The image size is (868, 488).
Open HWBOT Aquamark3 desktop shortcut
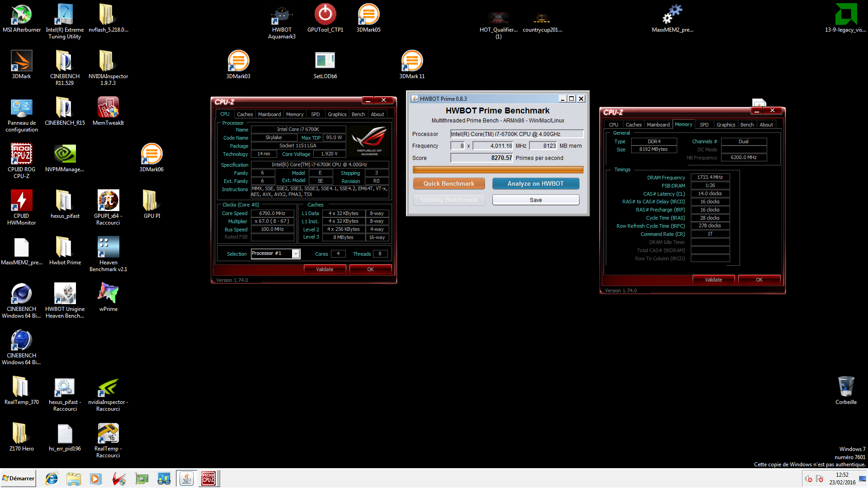[282, 21]
